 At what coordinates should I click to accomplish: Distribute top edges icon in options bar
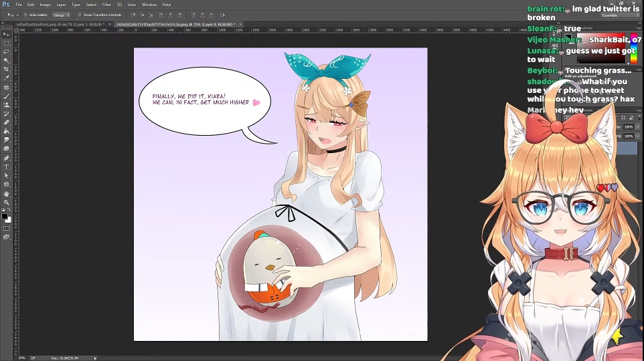click(x=193, y=15)
